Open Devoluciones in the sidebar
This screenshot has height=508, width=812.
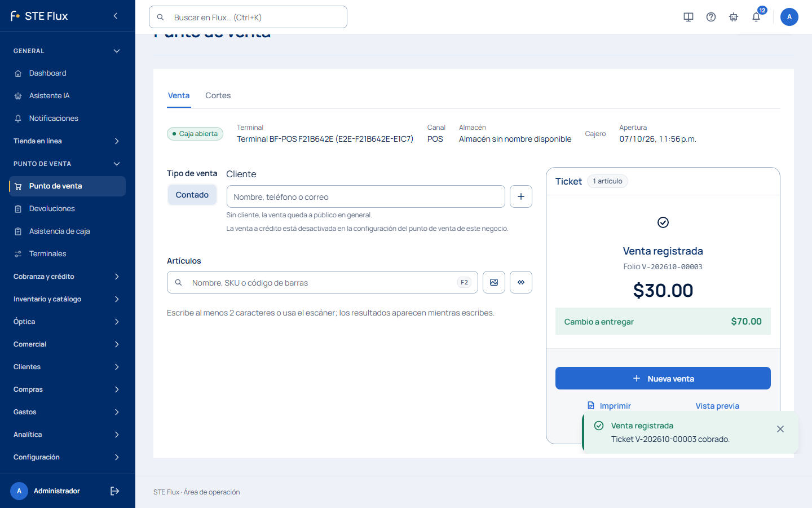tap(68, 209)
